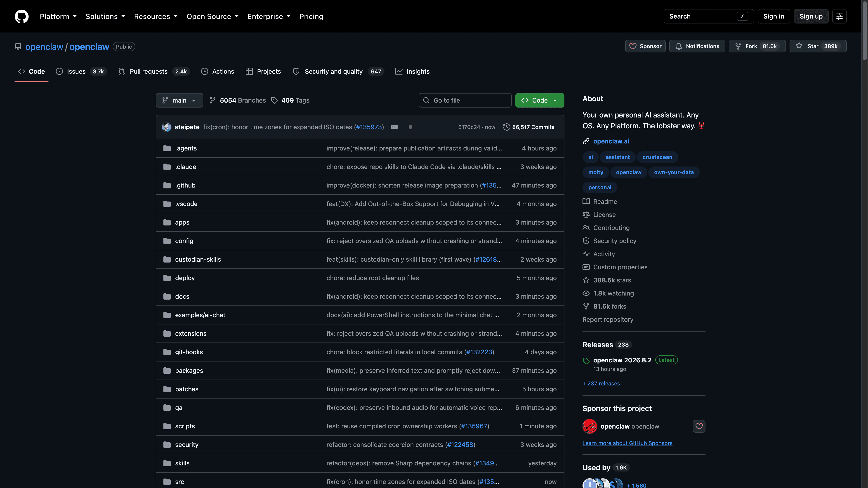The width and height of the screenshot is (868, 488).
Task: Click the fork icon beside 81.6k forks
Action: 586,307
